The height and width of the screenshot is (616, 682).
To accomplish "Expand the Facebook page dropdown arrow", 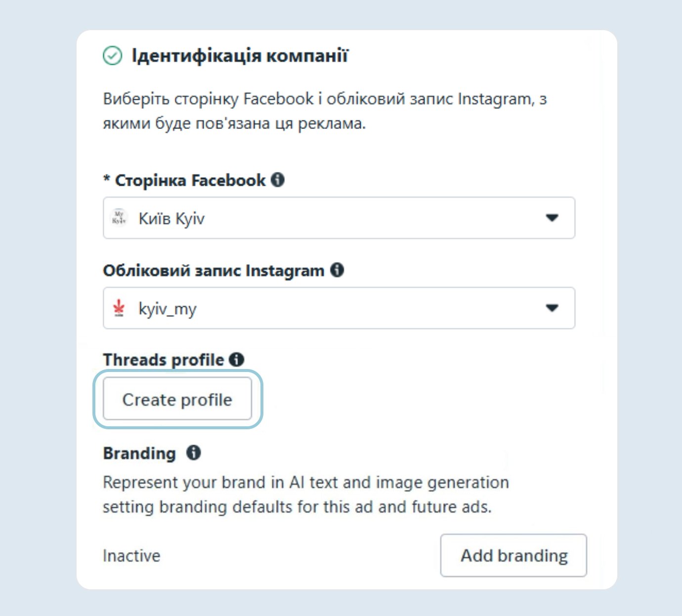I will pyautogui.click(x=552, y=218).
